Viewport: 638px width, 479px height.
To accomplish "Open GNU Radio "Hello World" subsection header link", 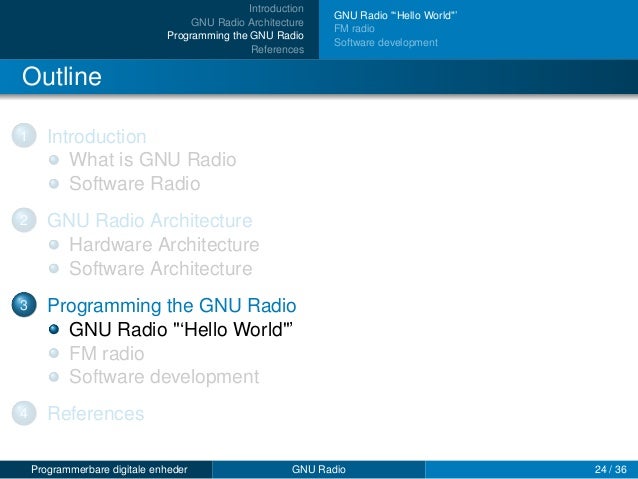I will tap(395, 15).
